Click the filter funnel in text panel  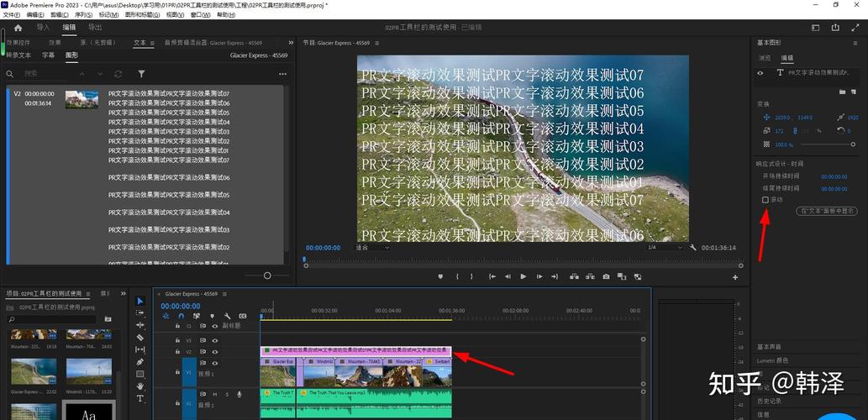pyautogui.click(x=142, y=74)
